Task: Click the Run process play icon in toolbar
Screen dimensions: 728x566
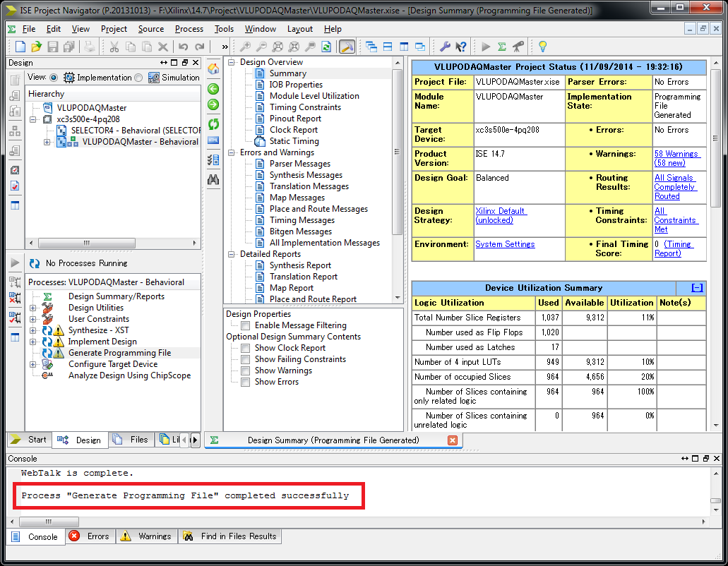Action: (486, 47)
